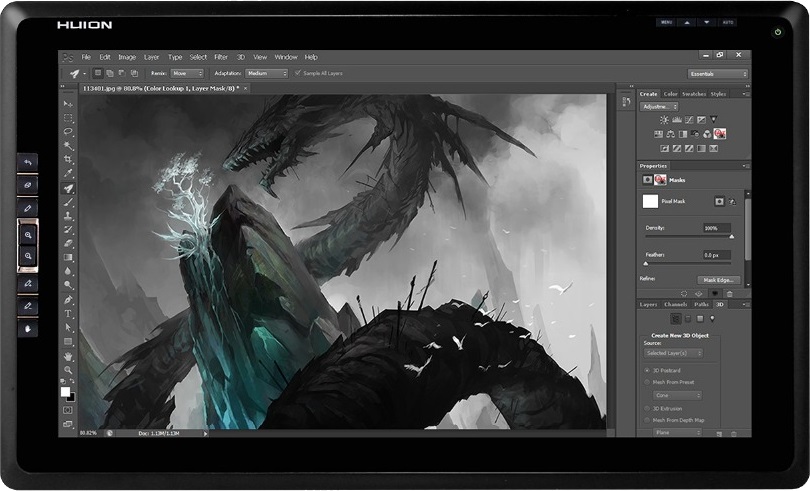This screenshot has width=810, height=491.
Task: Click the Density 100% input field
Action: coord(716,228)
